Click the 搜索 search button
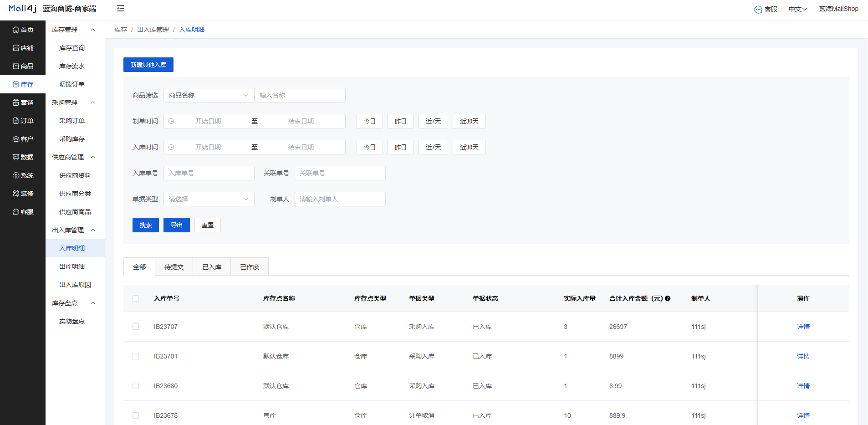Viewport: 868px width, 425px height. (x=146, y=225)
